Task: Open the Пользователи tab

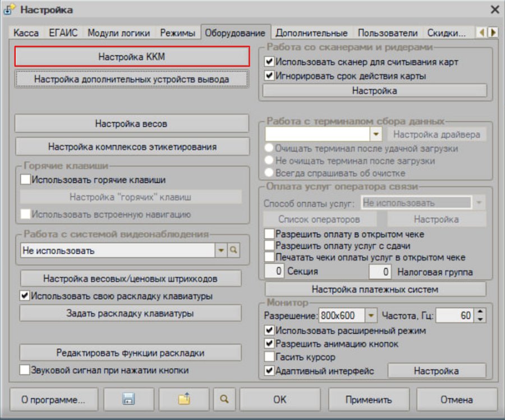Action: [387, 33]
